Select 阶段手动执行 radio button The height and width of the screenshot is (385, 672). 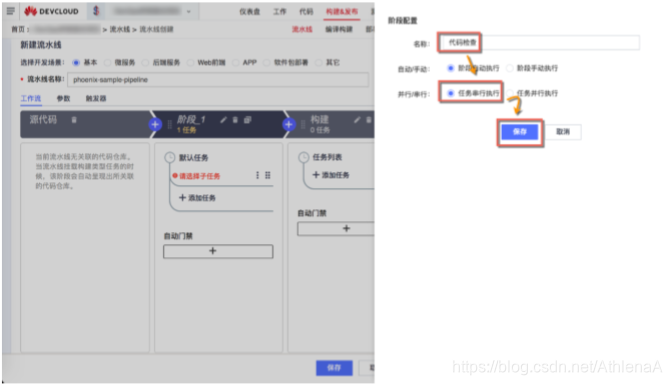point(510,68)
